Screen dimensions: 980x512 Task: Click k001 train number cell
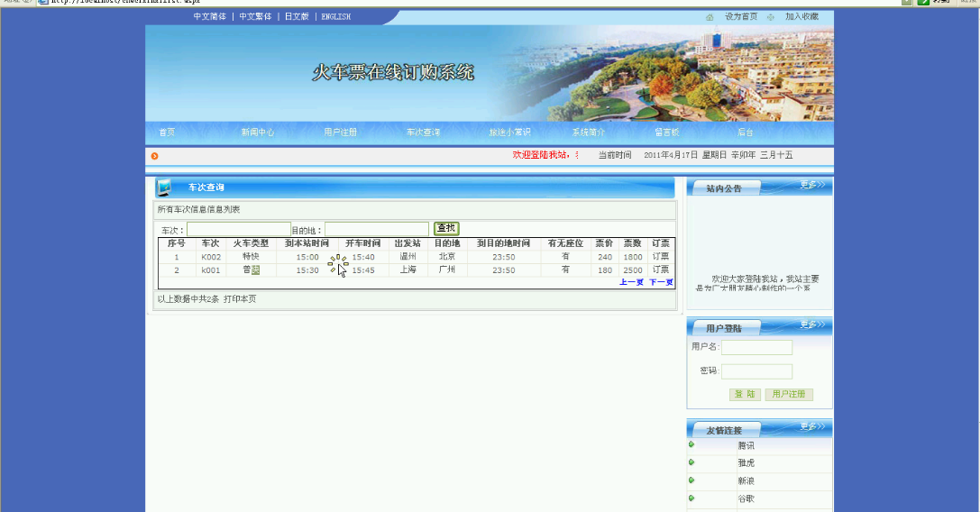tap(211, 270)
